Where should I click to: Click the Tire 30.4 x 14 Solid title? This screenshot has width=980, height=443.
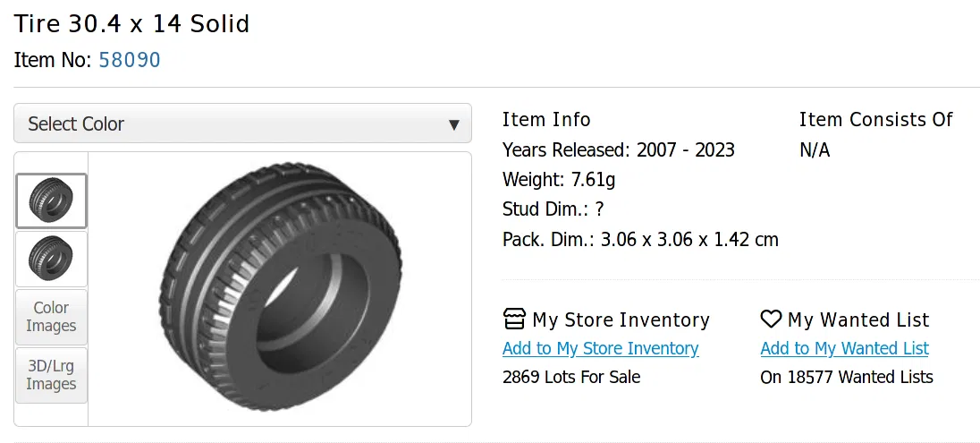click(131, 23)
